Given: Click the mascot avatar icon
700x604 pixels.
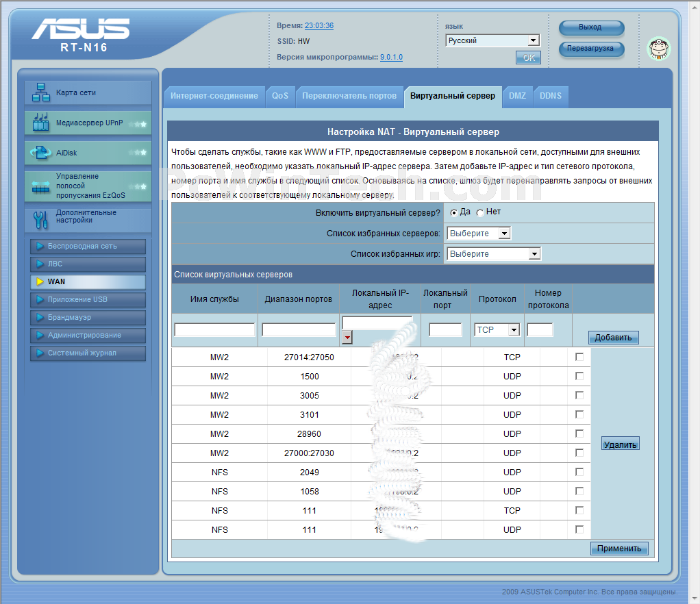Looking at the screenshot, I should [659, 48].
